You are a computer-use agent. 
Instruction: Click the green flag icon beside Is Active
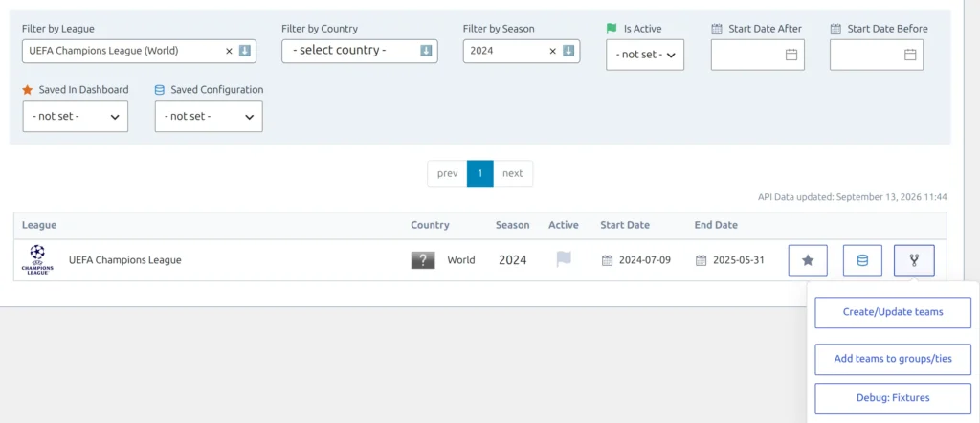click(612, 29)
